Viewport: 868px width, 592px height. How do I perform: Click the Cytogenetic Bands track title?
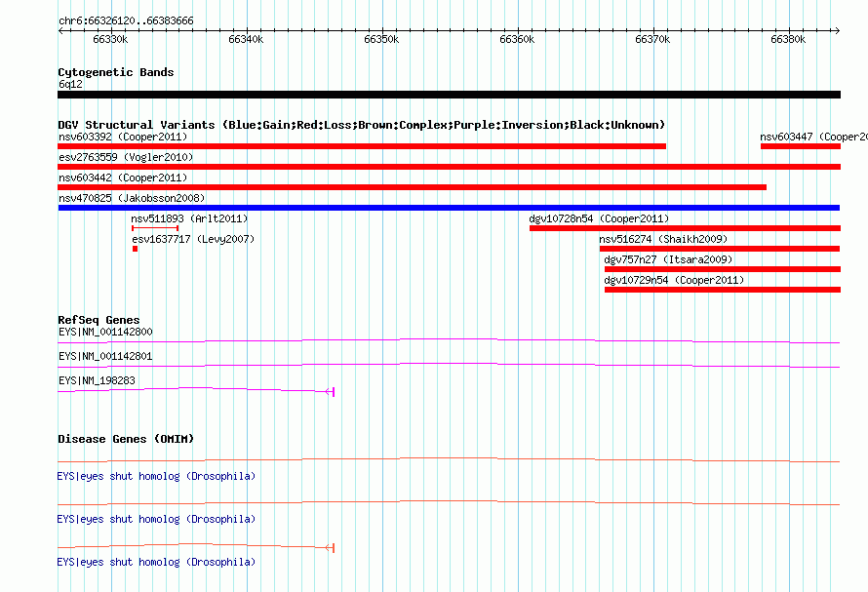pyautogui.click(x=116, y=72)
